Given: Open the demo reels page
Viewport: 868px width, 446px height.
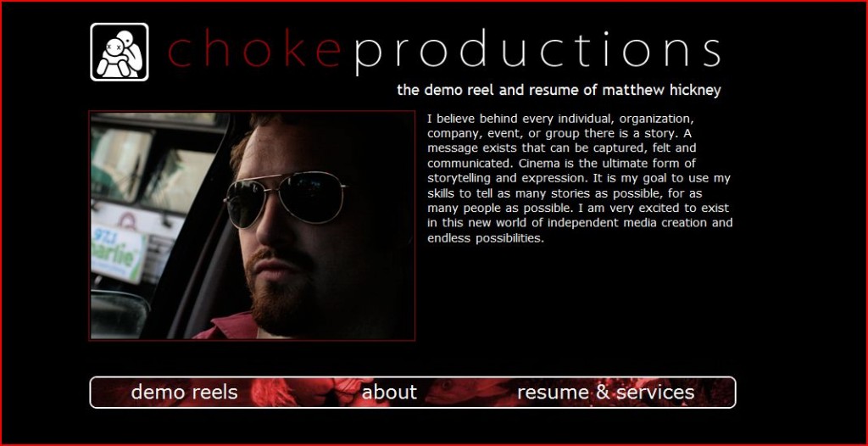Looking at the screenshot, I should point(184,393).
